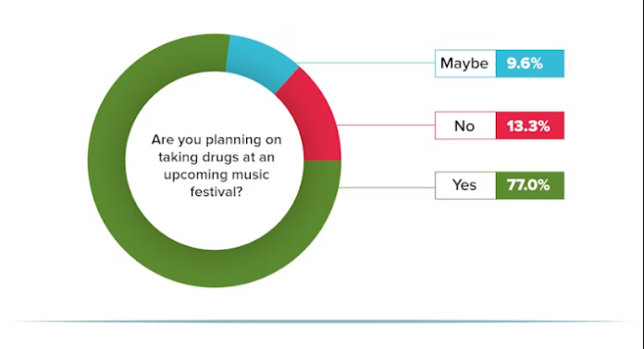Click the 'taking drugs at an' text line

click(x=216, y=157)
